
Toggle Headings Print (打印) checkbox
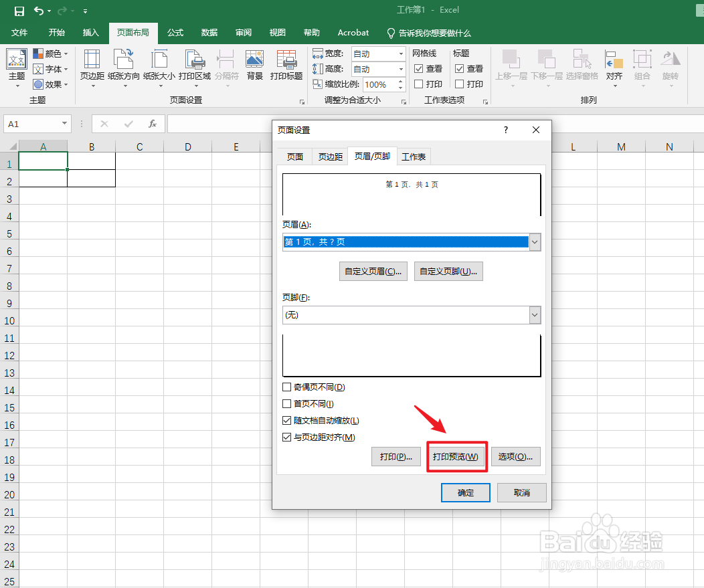point(459,84)
